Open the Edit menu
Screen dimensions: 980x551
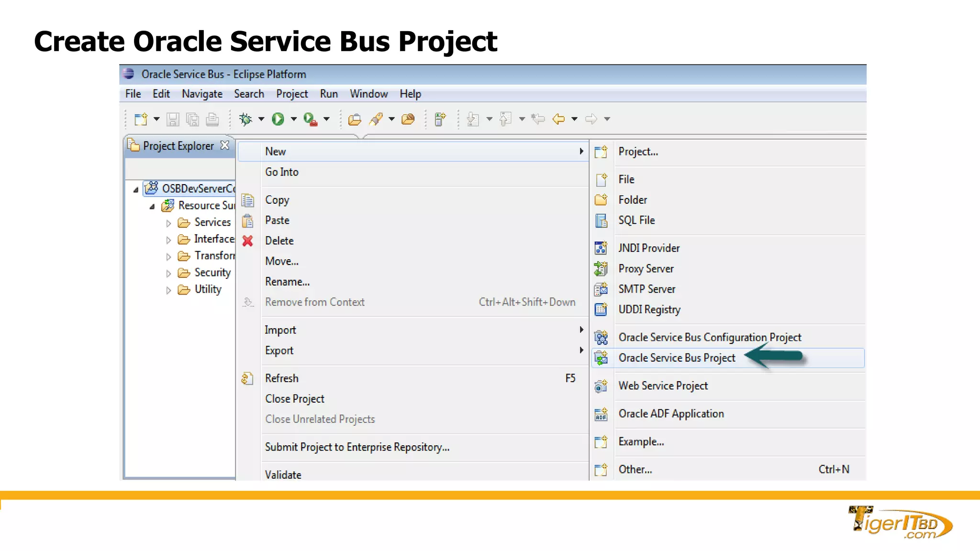coord(161,94)
